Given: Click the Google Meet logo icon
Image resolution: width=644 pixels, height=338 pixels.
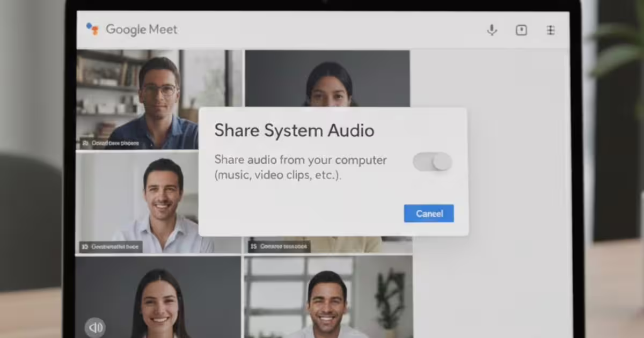Looking at the screenshot, I should click(x=92, y=29).
